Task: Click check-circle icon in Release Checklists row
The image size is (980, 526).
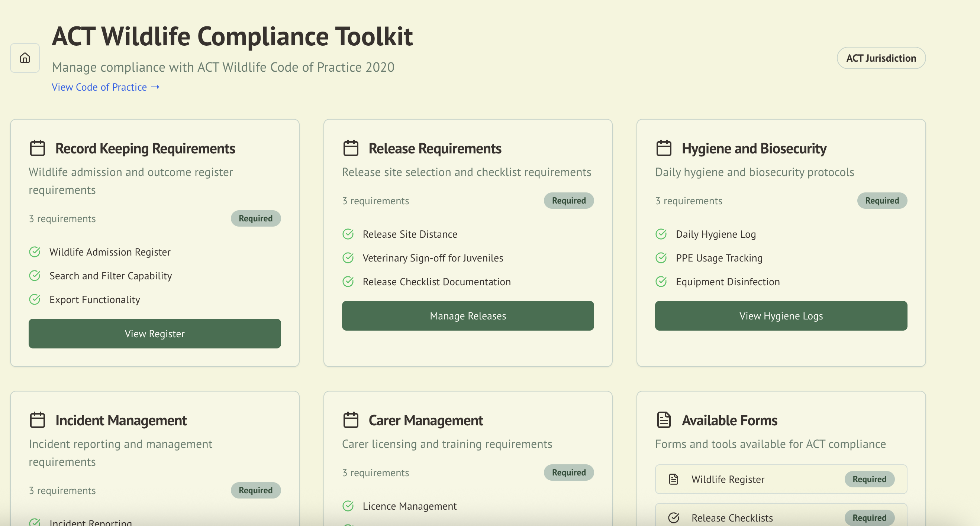Action: [x=673, y=518]
